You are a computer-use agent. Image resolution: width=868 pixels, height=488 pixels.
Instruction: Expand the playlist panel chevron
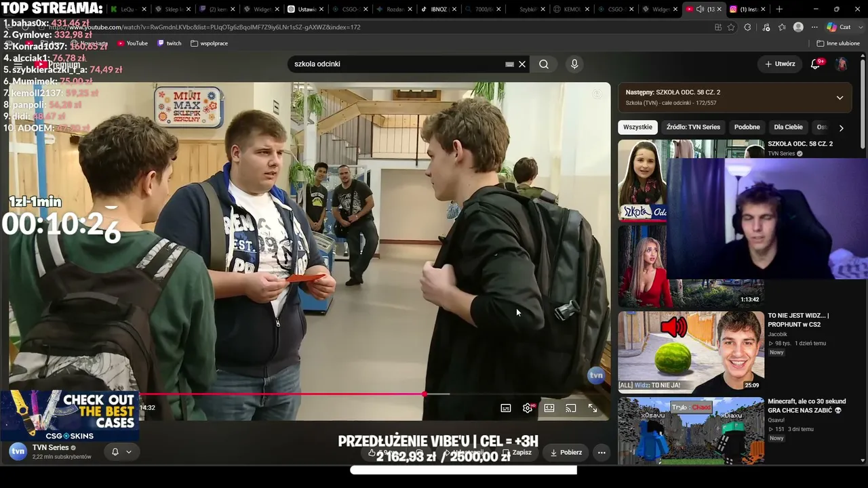click(x=840, y=98)
